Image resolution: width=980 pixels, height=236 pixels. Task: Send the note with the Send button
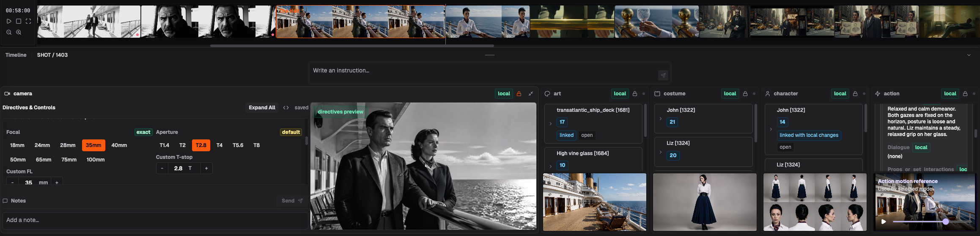(292, 201)
